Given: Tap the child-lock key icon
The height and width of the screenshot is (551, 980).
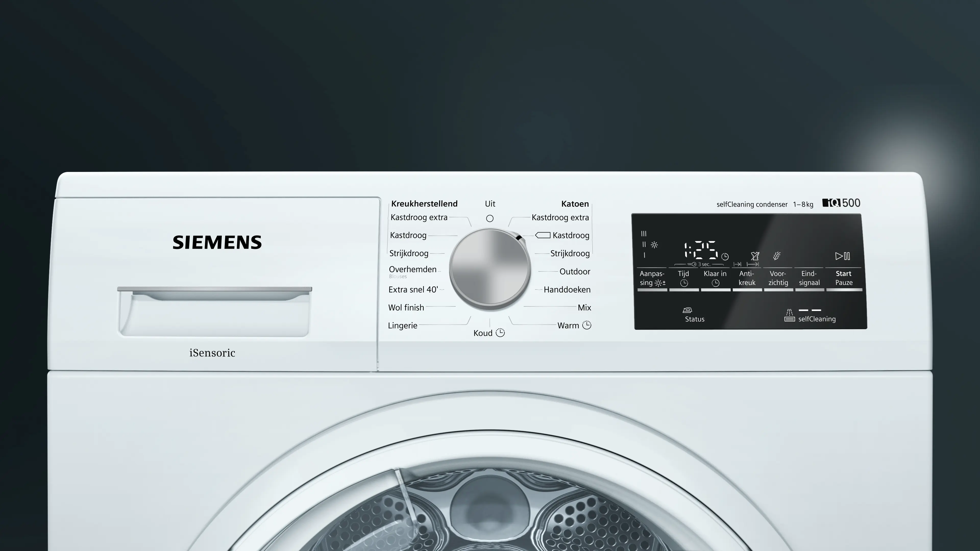Looking at the screenshot, I should tap(692, 264).
